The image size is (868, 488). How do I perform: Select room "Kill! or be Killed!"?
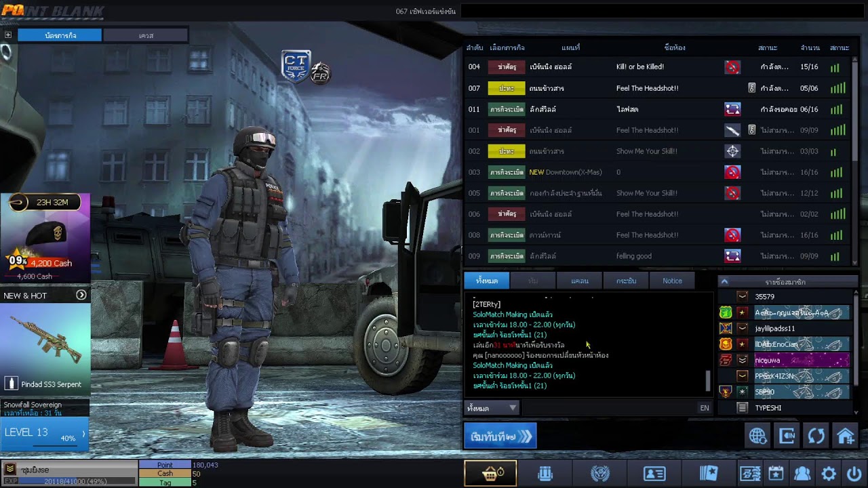click(x=658, y=67)
